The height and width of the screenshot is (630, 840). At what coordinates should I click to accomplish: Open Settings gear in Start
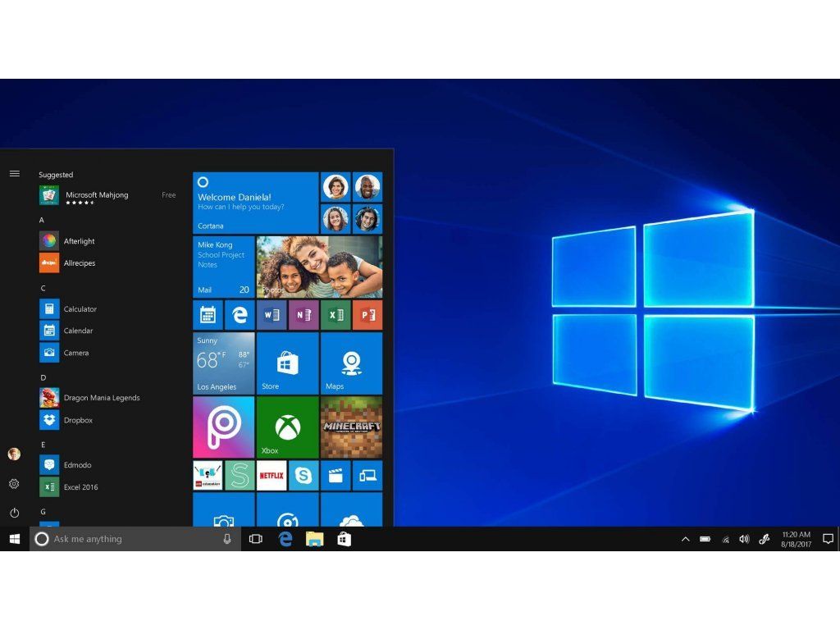click(x=15, y=484)
